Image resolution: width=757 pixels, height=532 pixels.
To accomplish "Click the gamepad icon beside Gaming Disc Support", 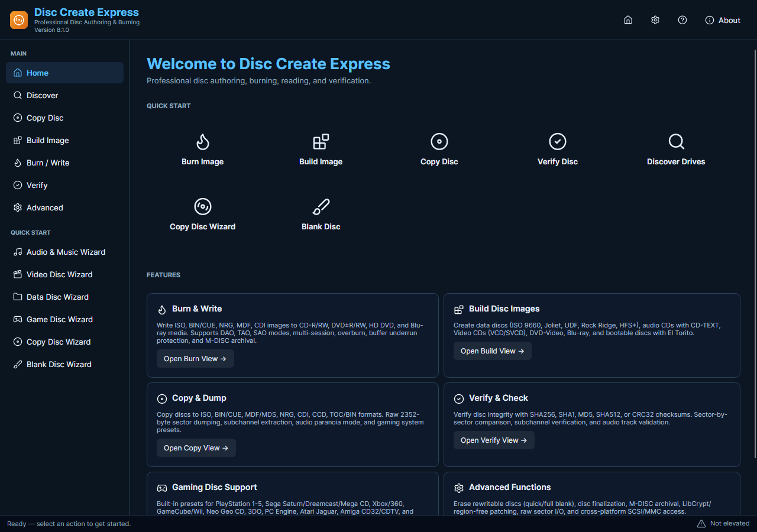I will [x=162, y=488].
